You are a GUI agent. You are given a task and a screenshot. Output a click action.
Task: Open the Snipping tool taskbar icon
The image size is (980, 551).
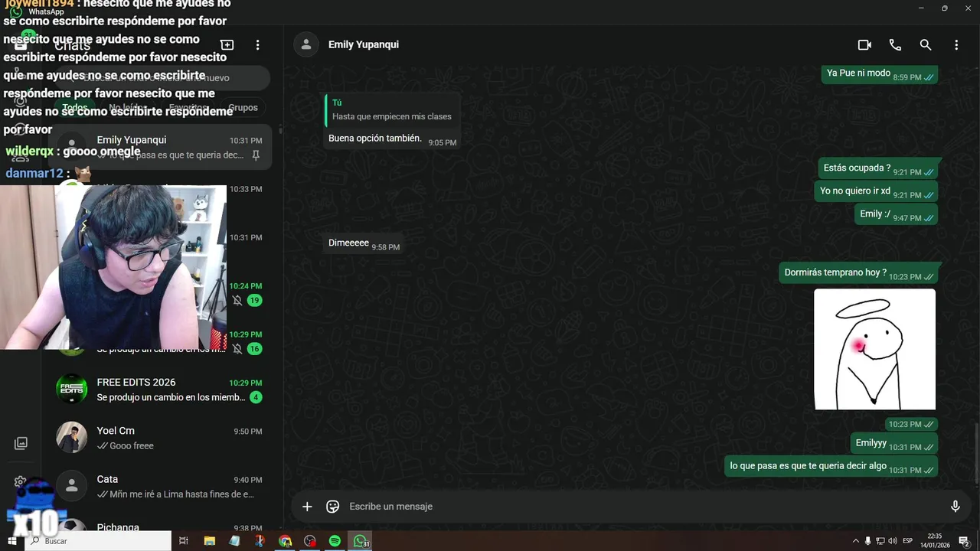point(260,541)
